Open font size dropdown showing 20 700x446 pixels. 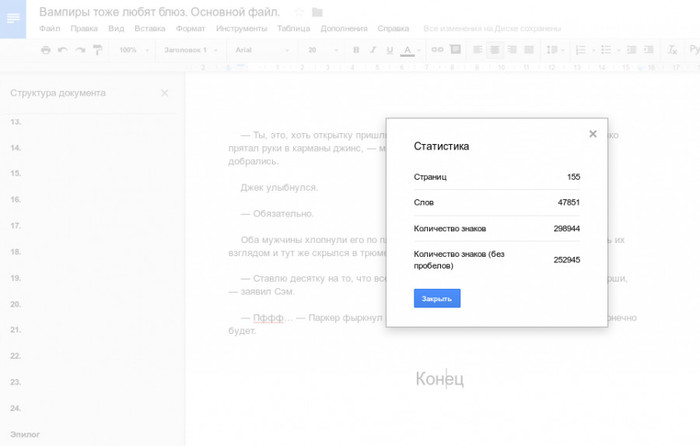click(323, 50)
